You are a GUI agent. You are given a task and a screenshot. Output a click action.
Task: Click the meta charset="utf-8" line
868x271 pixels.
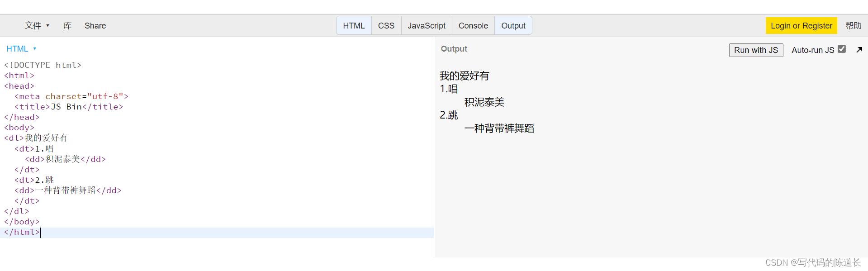[x=71, y=96]
